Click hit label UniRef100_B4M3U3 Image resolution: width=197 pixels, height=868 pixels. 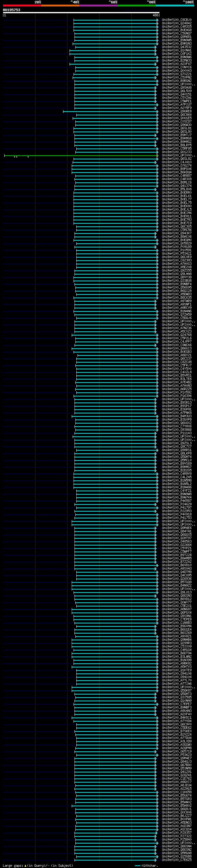177,416
